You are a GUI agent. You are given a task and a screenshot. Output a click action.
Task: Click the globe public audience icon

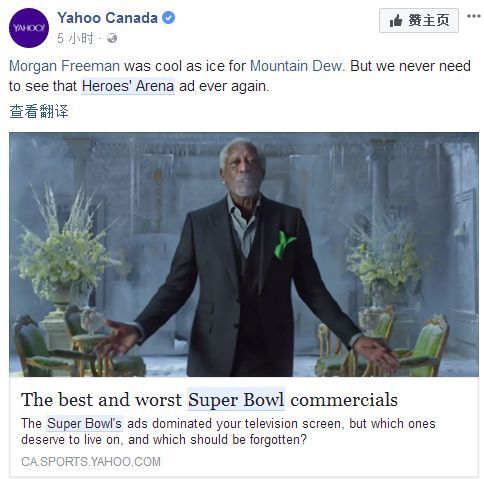click(112, 38)
